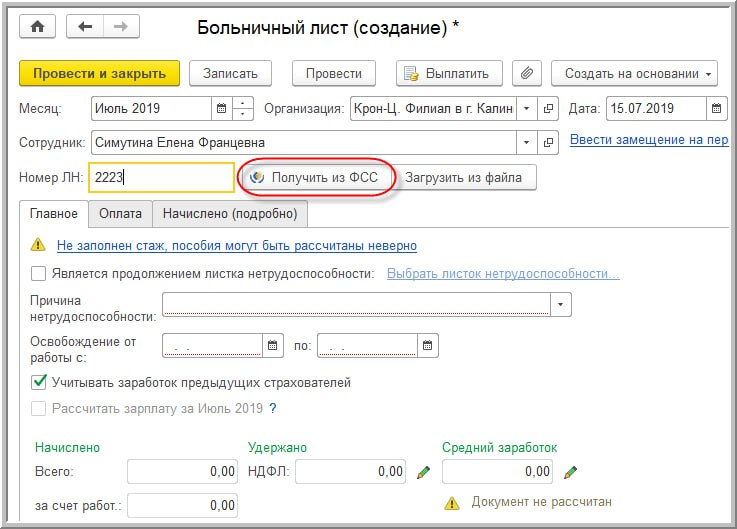Uncheck Учитывать заработок предыдущих страхователей

38,382
